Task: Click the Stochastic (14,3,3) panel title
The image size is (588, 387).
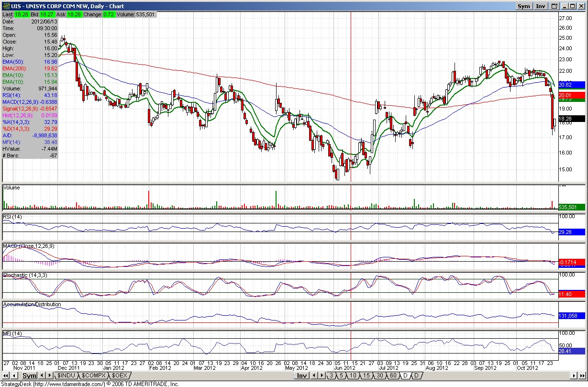Action: tap(25, 276)
